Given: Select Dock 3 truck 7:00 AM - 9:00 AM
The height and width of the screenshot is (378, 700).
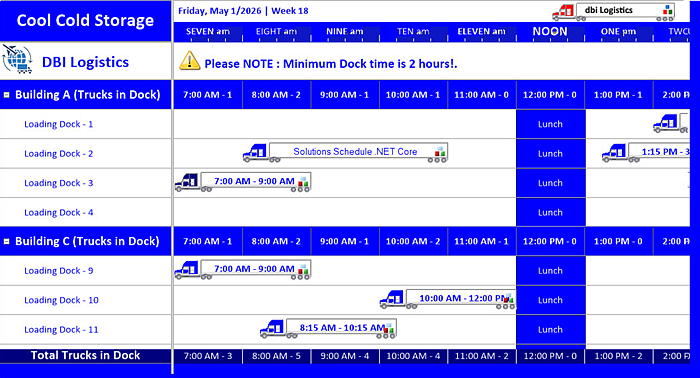Looking at the screenshot, I should (x=242, y=182).
